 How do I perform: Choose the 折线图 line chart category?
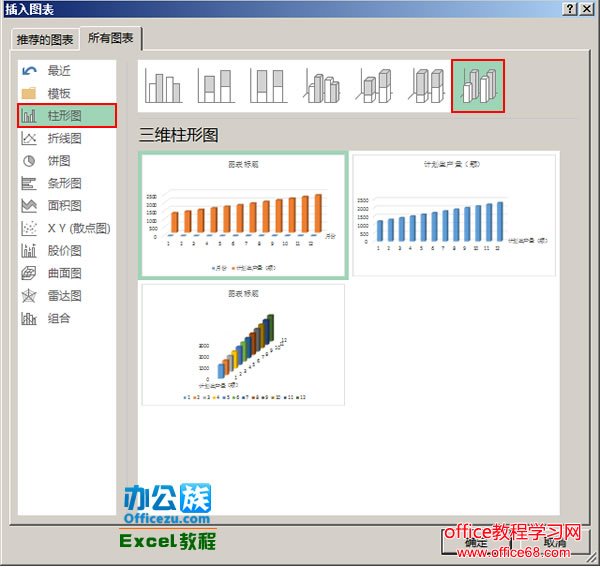(67, 138)
